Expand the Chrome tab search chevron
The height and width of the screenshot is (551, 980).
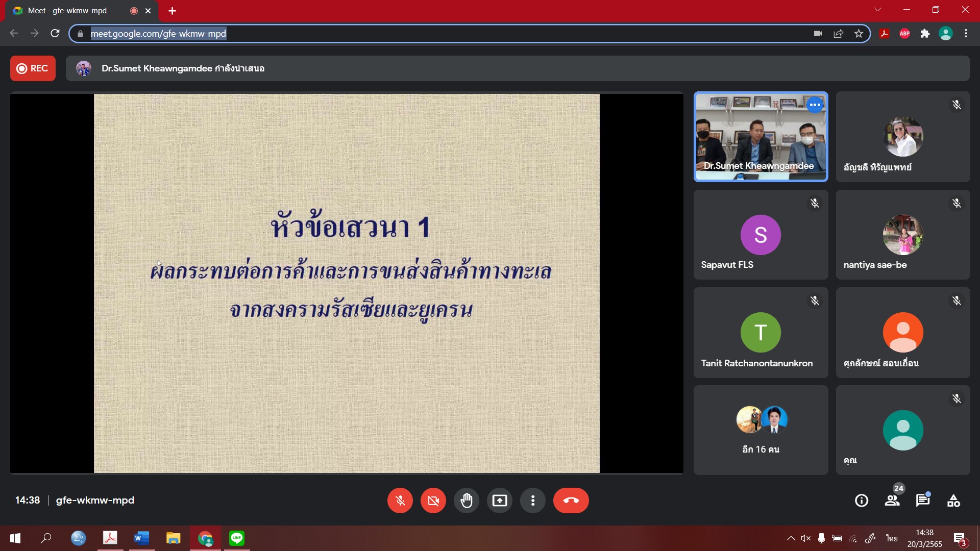(877, 10)
